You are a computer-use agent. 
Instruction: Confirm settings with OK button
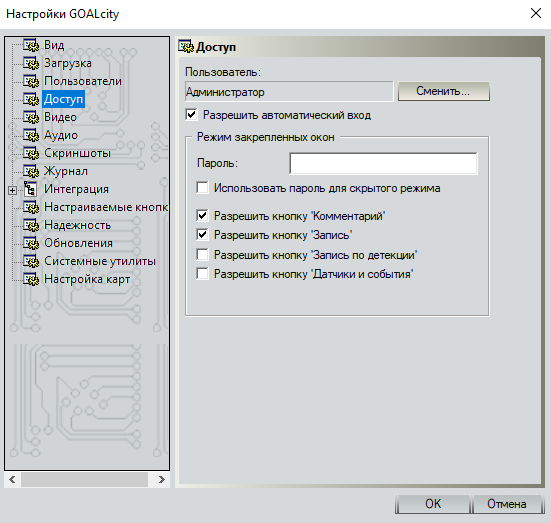click(433, 504)
